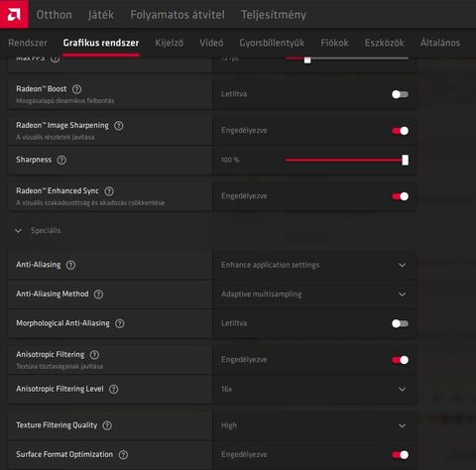This screenshot has width=476, height=470.
Task: Disable Surface Format Optimization switch
Action: tap(400, 455)
